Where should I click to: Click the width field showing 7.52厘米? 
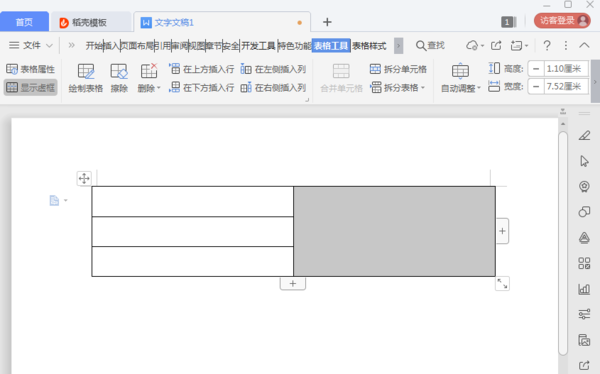click(566, 87)
